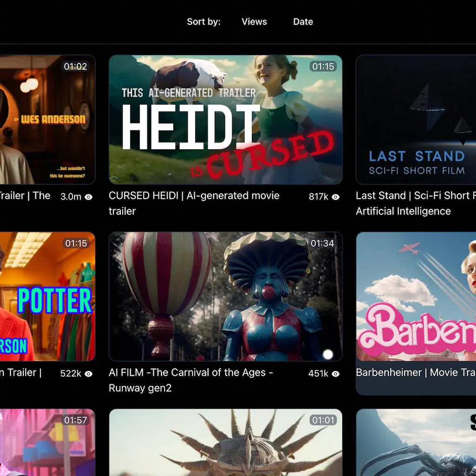The width and height of the screenshot is (476, 476).
Task: Click the Barbenheimer Movie Trailer title text
Action: click(x=415, y=372)
